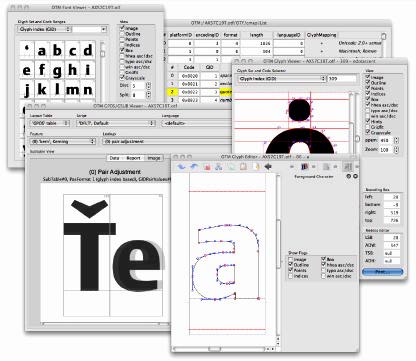416x361 pixels.
Task: Click the first blue undo arrow icon
Action: coord(181,167)
